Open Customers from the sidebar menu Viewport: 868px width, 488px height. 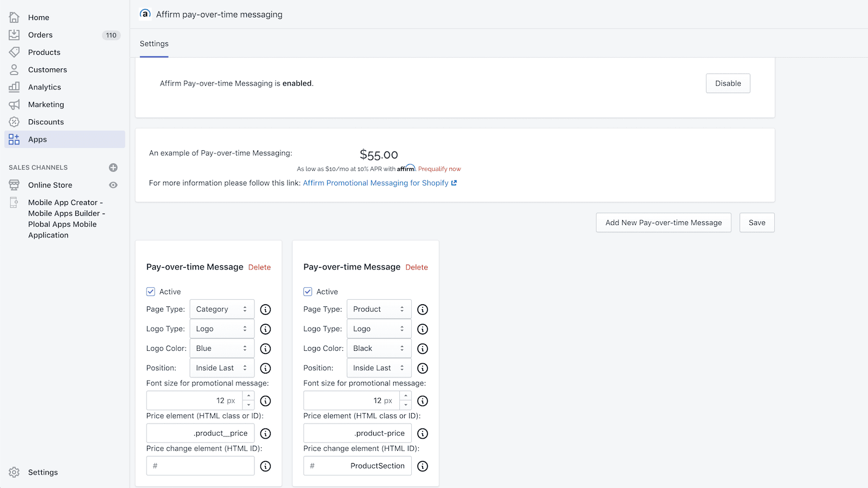click(x=14, y=69)
